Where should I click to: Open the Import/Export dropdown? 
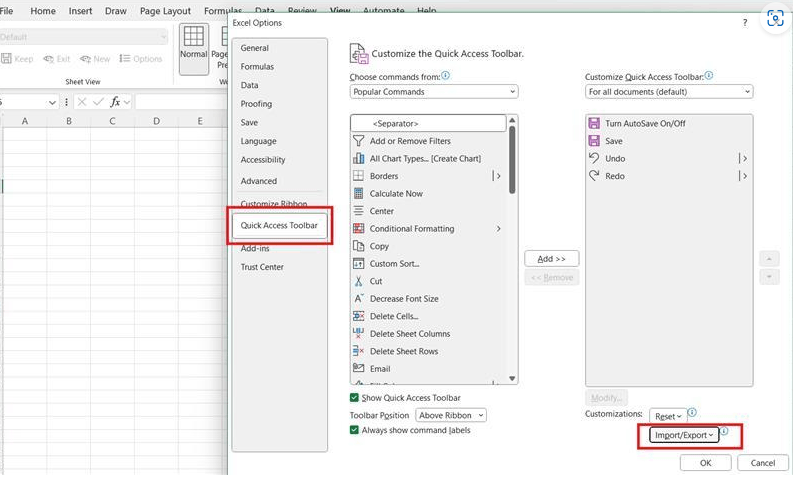click(684, 435)
